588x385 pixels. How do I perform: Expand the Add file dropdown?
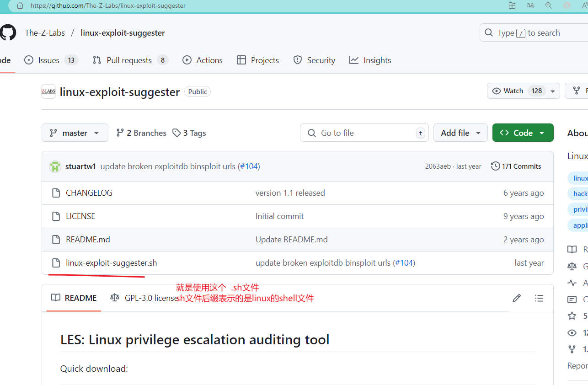[x=460, y=133]
